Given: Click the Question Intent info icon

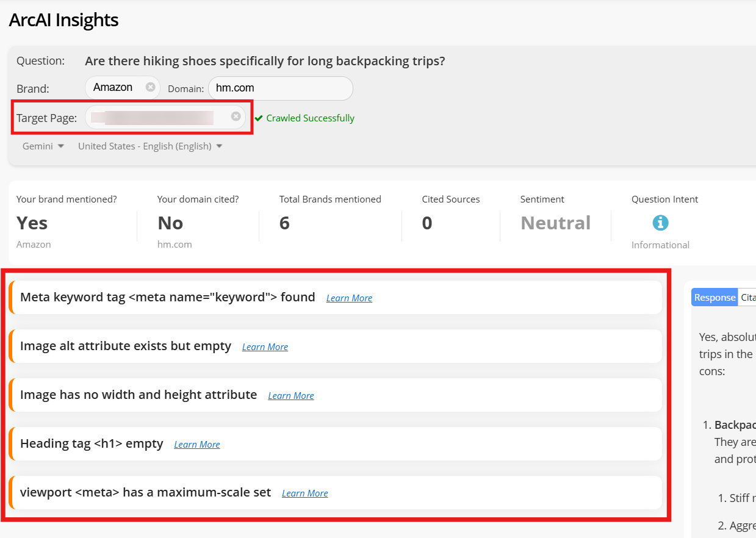Looking at the screenshot, I should click(660, 223).
